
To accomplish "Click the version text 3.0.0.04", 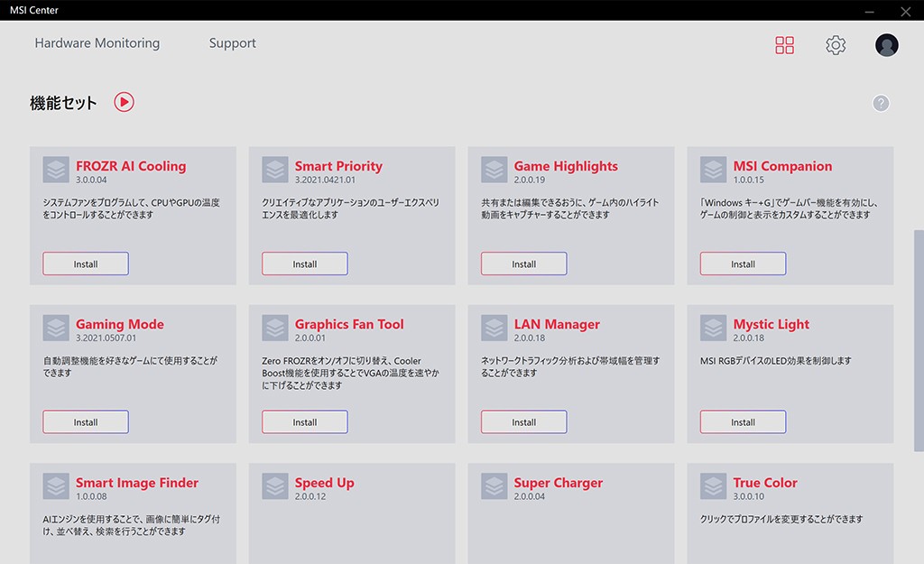I will [91, 180].
